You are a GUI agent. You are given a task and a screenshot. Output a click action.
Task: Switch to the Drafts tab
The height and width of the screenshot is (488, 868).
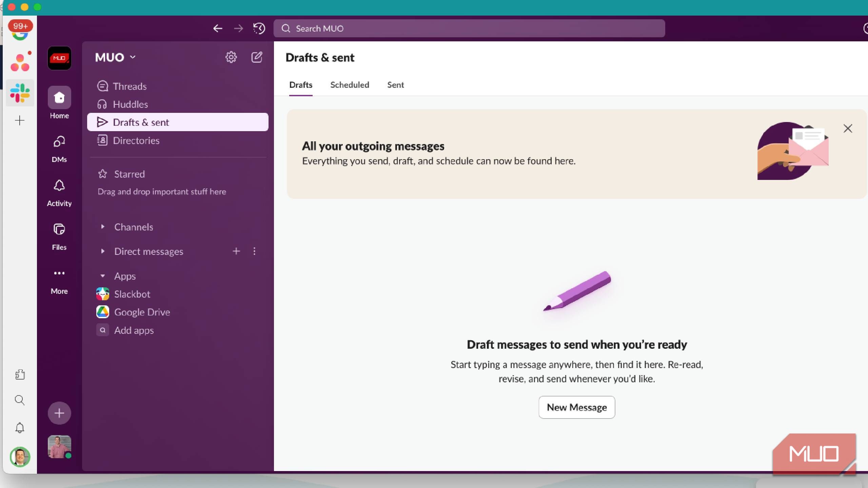(301, 85)
